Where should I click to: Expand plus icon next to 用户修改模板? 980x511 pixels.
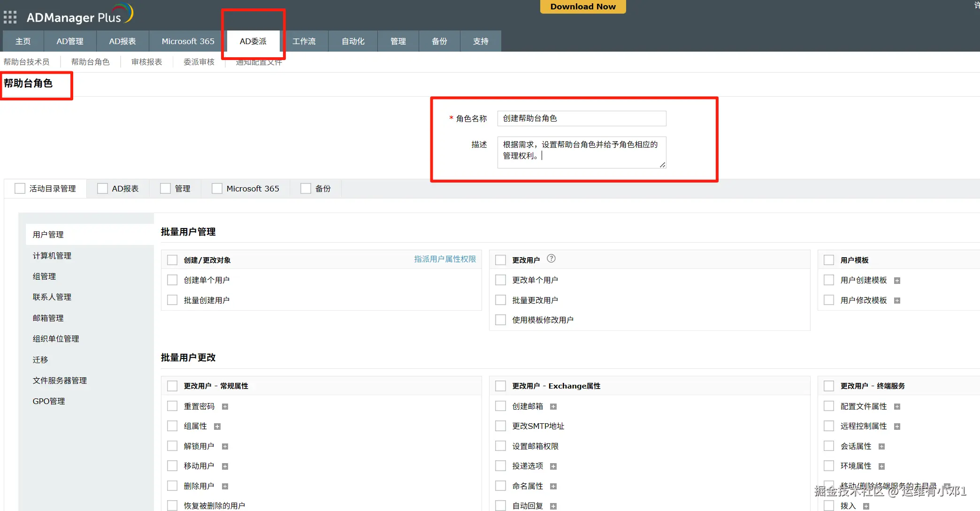click(897, 301)
